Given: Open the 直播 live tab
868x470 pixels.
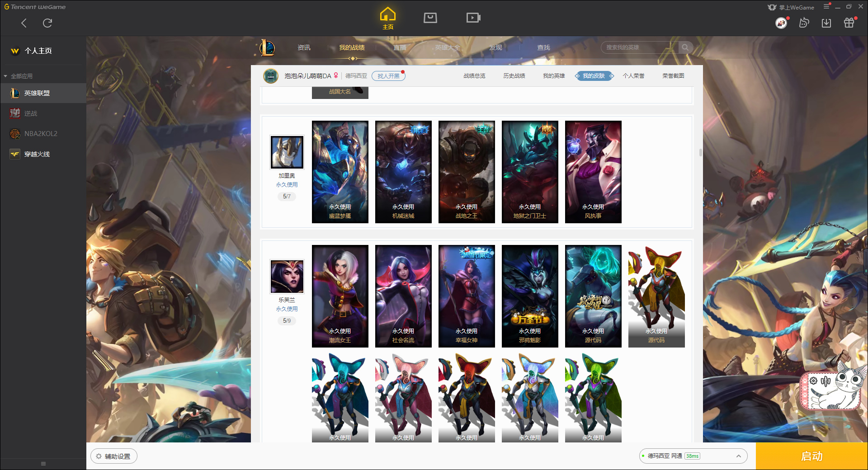Looking at the screenshot, I should 400,47.
